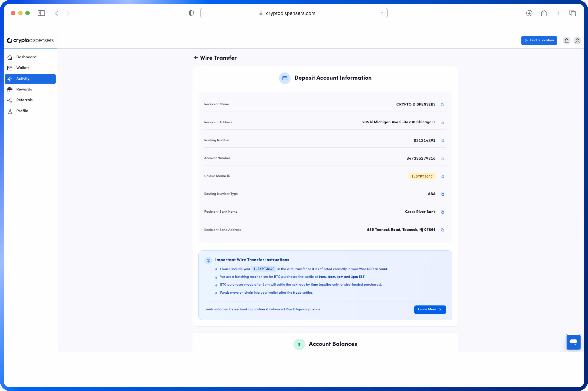Go to Rewards section
The width and height of the screenshot is (588, 391).
coord(24,89)
